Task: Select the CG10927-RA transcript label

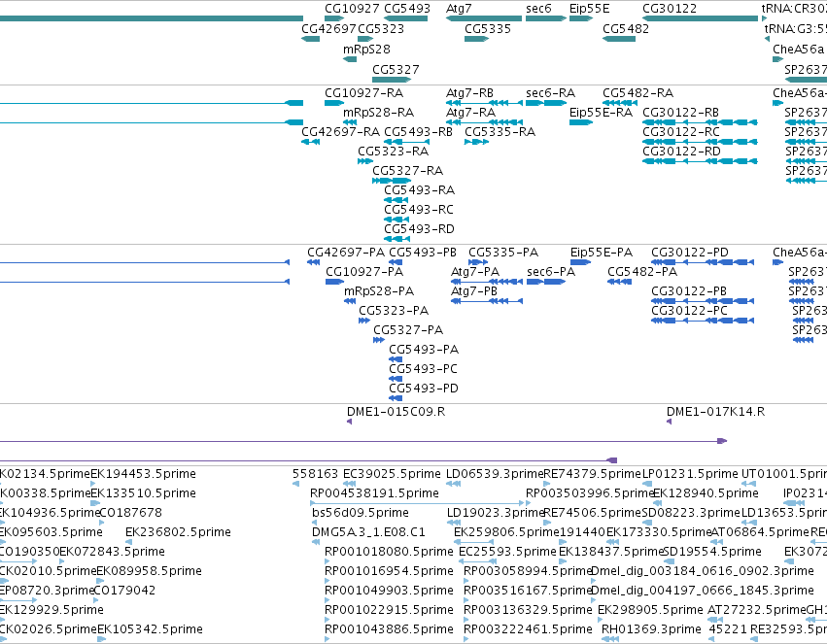Action: 363,93
